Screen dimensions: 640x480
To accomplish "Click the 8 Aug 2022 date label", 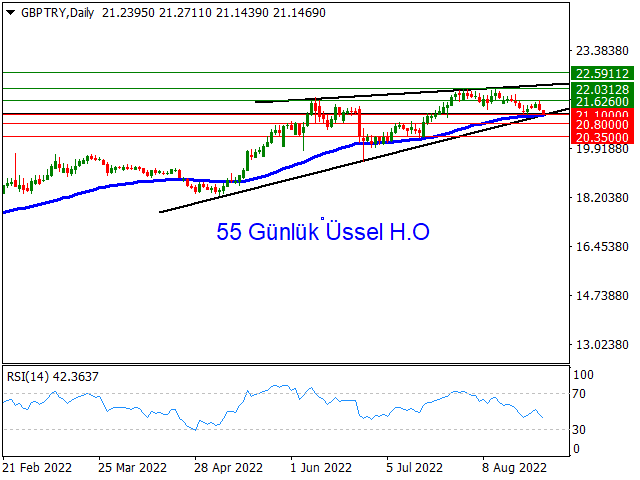I will (x=514, y=467).
